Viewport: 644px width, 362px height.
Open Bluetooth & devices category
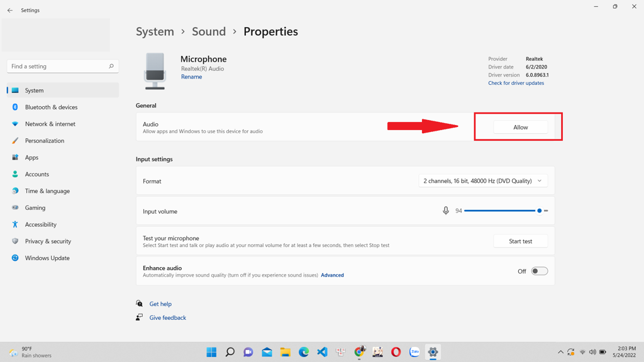click(63, 107)
